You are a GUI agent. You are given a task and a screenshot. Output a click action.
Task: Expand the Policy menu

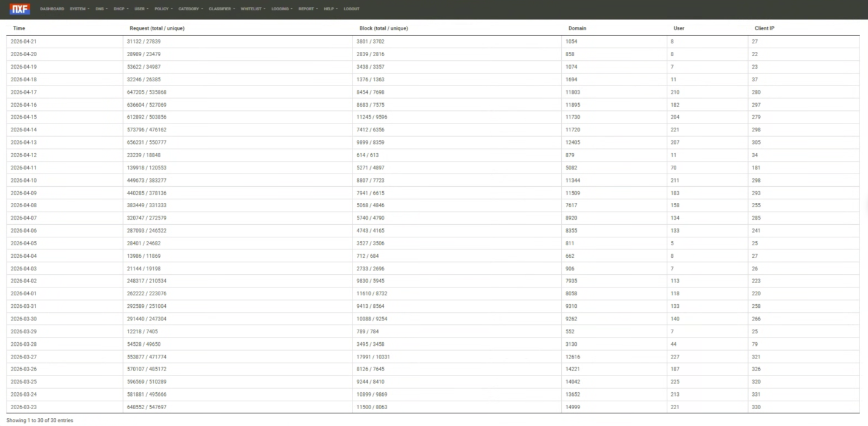[163, 9]
